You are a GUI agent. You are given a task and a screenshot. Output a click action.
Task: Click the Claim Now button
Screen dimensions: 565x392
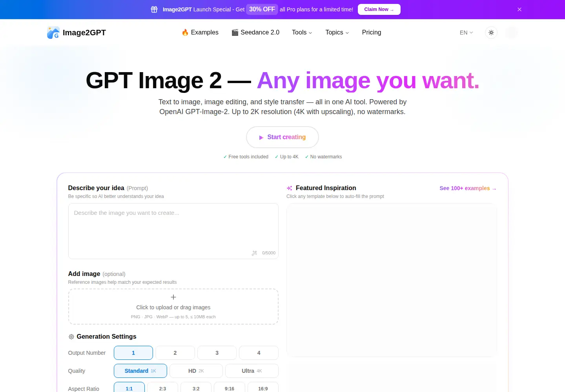point(379,9)
